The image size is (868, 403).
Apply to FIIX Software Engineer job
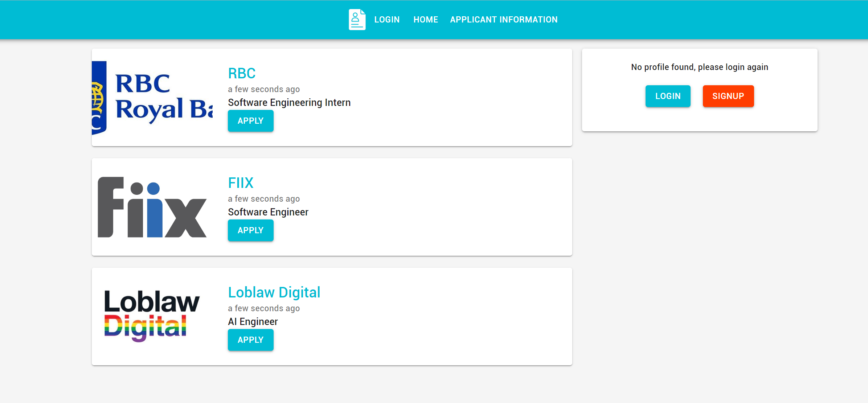pos(250,230)
